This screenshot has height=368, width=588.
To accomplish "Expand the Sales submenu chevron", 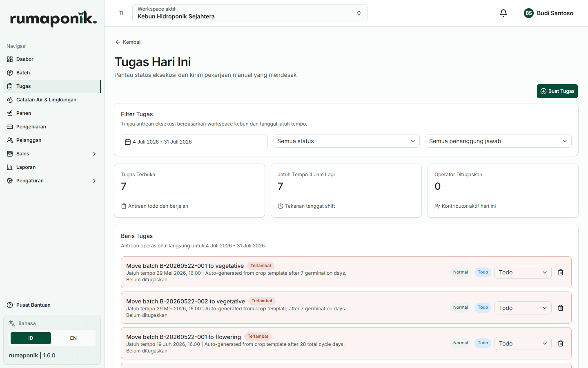I will [x=94, y=154].
